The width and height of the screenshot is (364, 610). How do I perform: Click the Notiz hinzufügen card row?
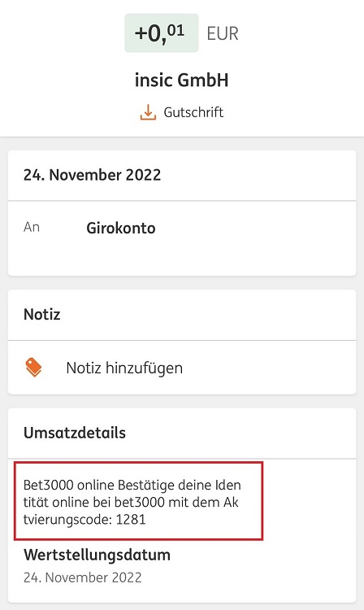tap(182, 368)
